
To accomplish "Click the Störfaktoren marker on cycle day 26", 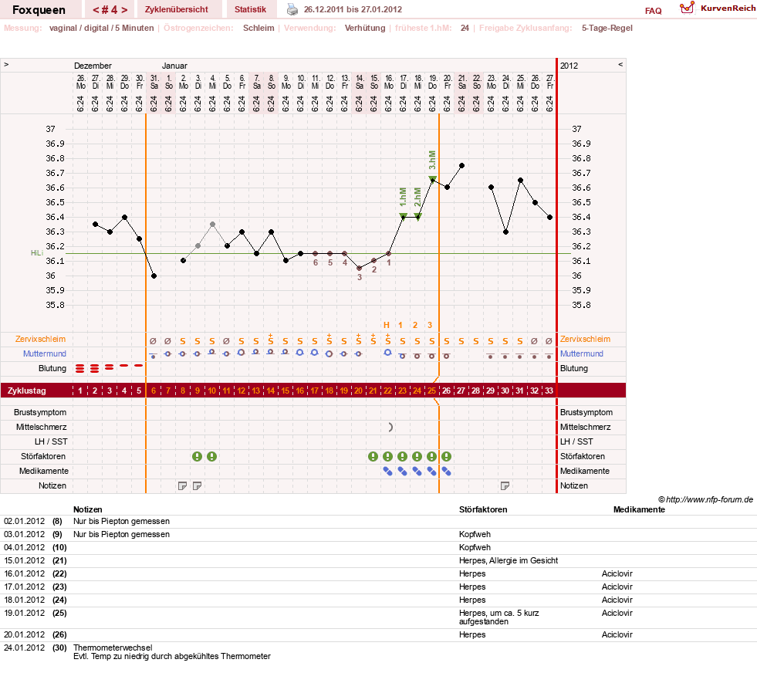I will 447,456.
